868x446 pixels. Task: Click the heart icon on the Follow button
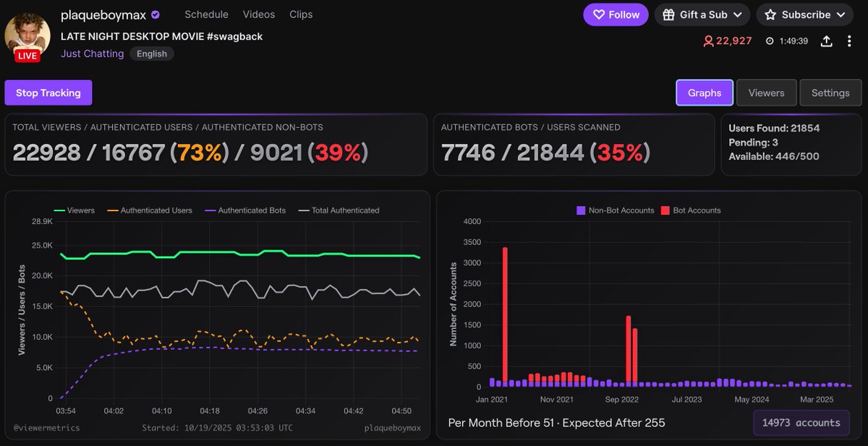599,14
